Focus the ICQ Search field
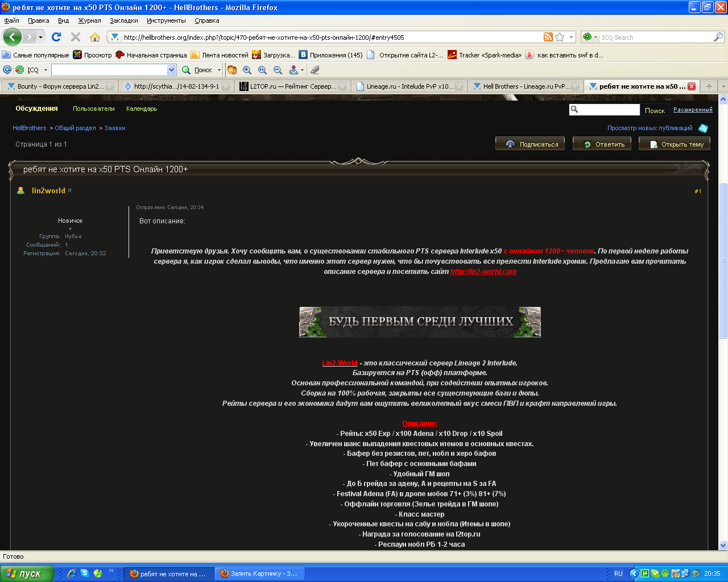728x582 pixels. click(656, 38)
